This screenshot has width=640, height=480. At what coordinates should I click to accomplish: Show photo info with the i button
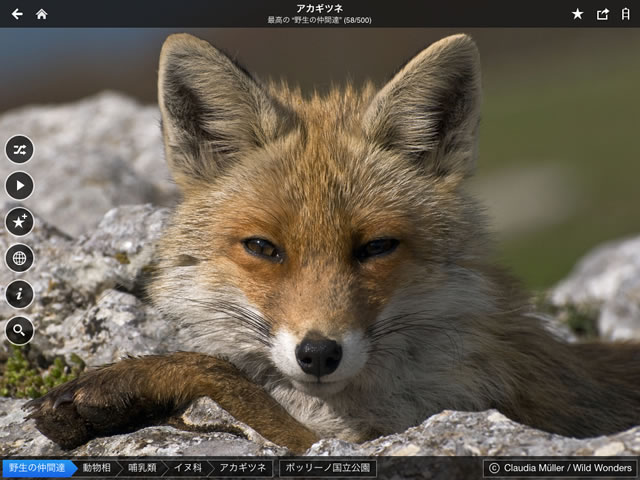pyautogui.click(x=20, y=294)
